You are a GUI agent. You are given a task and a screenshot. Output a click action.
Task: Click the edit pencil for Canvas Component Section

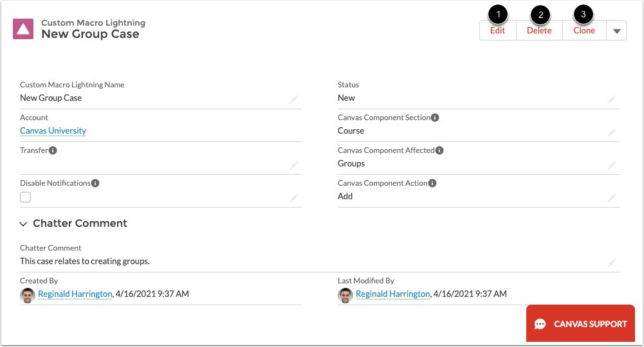[x=611, y=132]
